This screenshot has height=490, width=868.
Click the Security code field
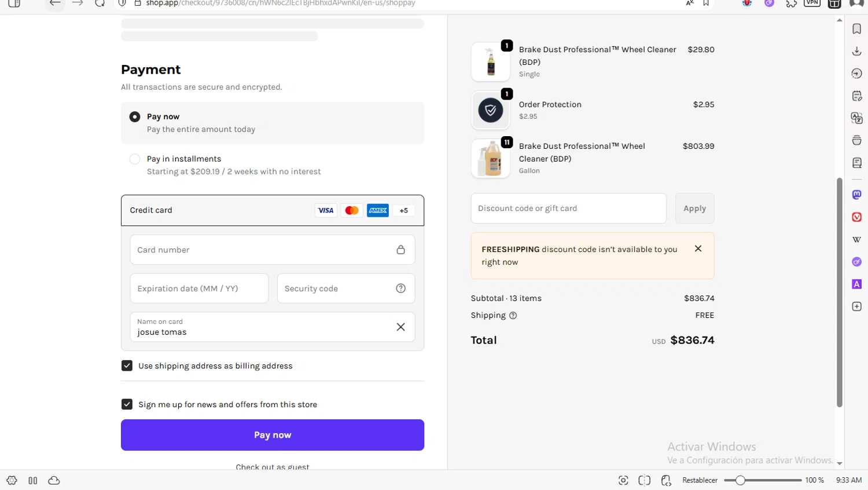point(346,288)
